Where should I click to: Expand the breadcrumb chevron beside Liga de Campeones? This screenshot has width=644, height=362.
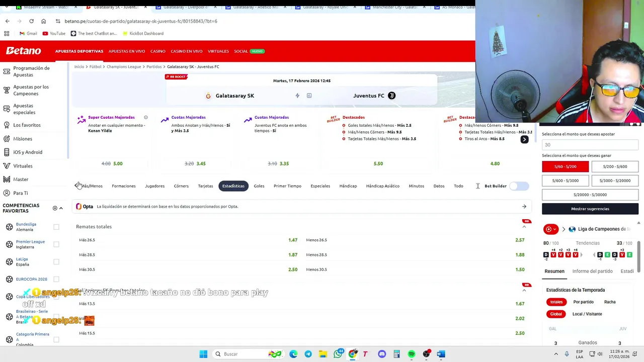click(563, 229)
